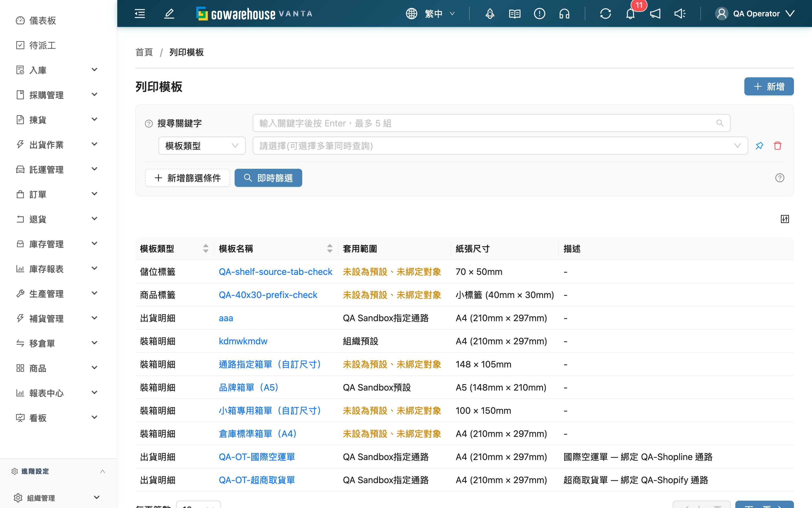Open the multi-select value dropdown

[x=500, y=146]
